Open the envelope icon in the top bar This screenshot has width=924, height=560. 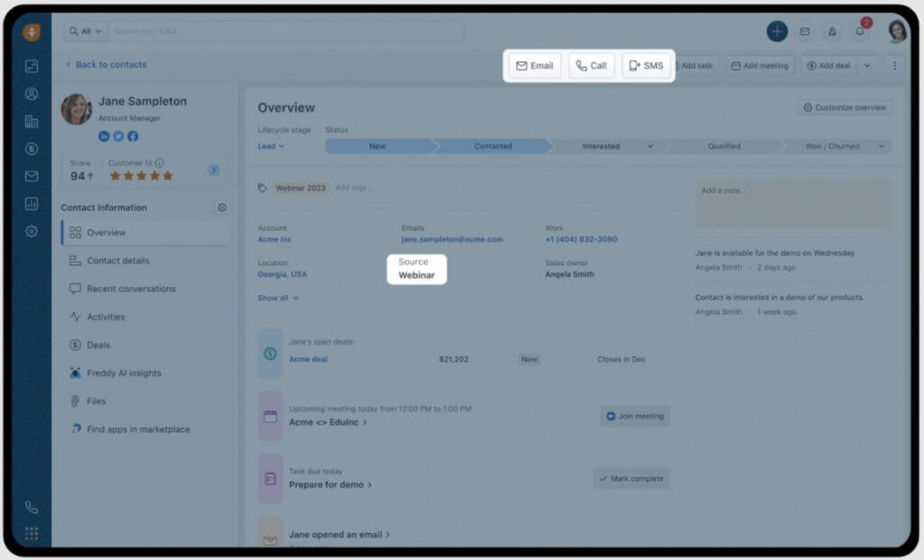click(805, 31)
